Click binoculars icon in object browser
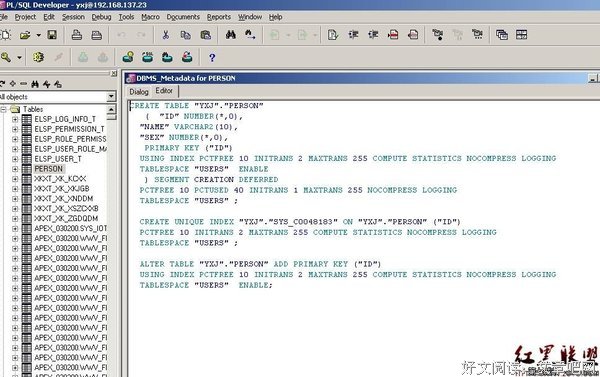600x377 pixels. [x=35, y=84]
